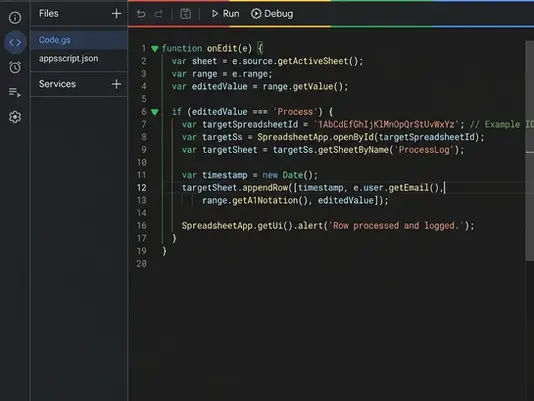
Task: Open the Code.gs file
Action: pos(79,40)
